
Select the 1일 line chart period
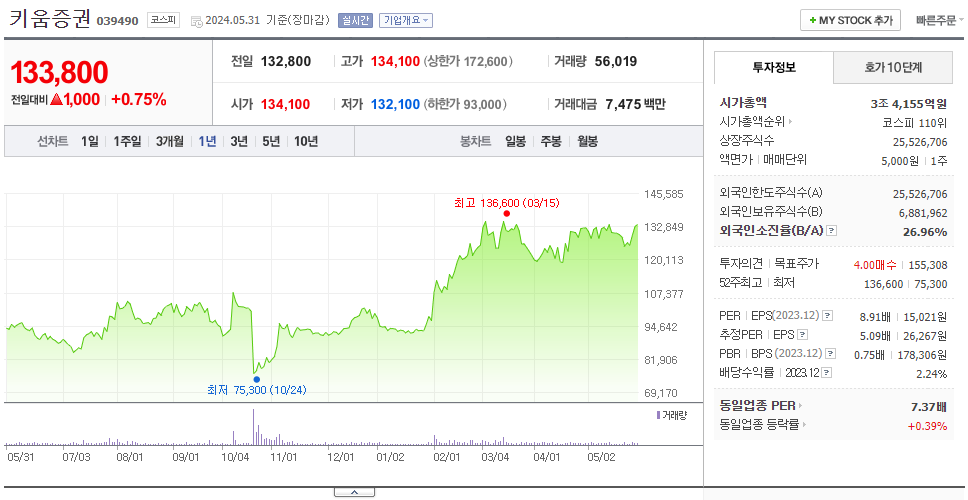click(x=90, y=141)
